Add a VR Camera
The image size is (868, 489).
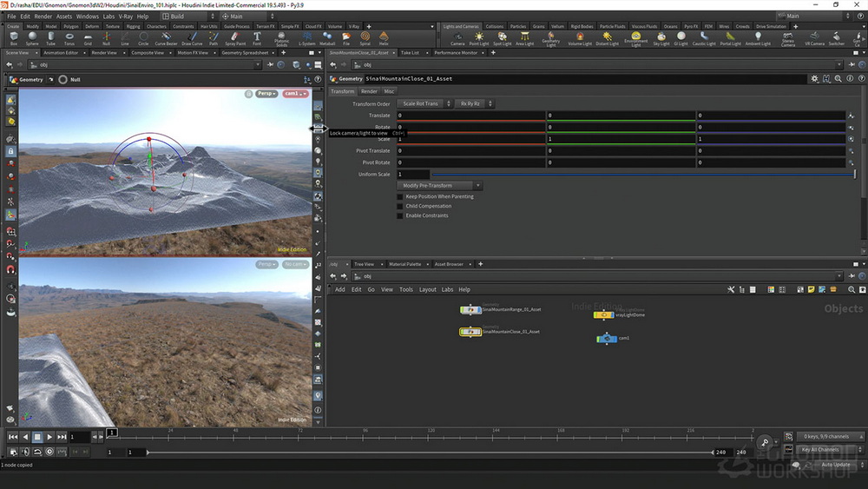point(814,38)
